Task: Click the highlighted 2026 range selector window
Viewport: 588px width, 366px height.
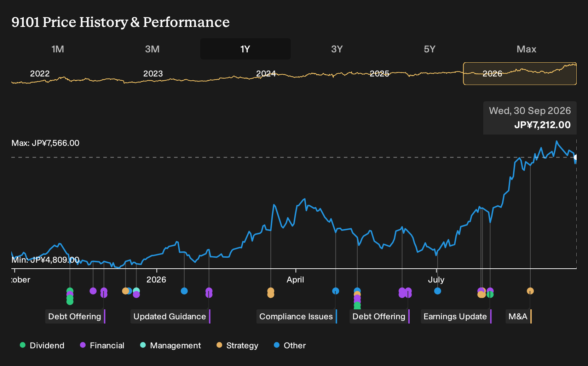Action: [x=520, y=74]
